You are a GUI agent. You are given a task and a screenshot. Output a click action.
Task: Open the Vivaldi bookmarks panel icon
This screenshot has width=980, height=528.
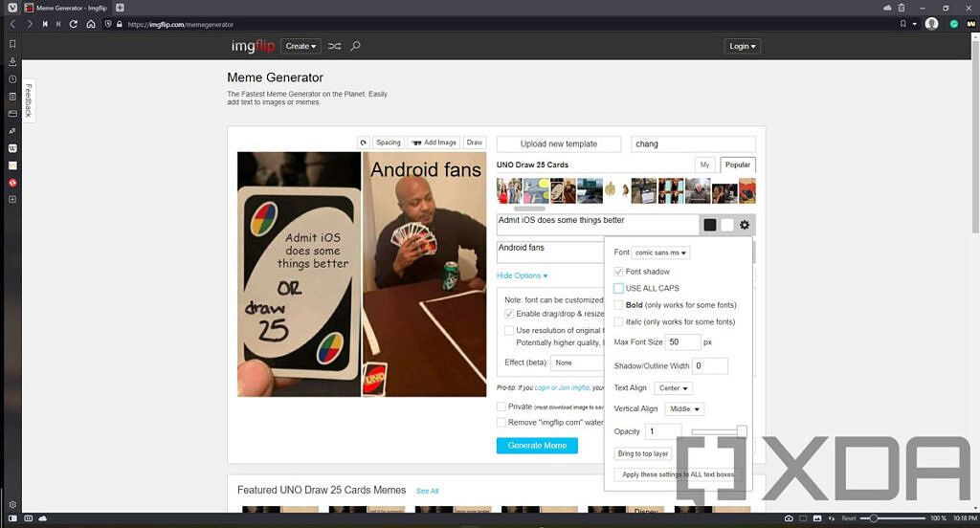12,44
